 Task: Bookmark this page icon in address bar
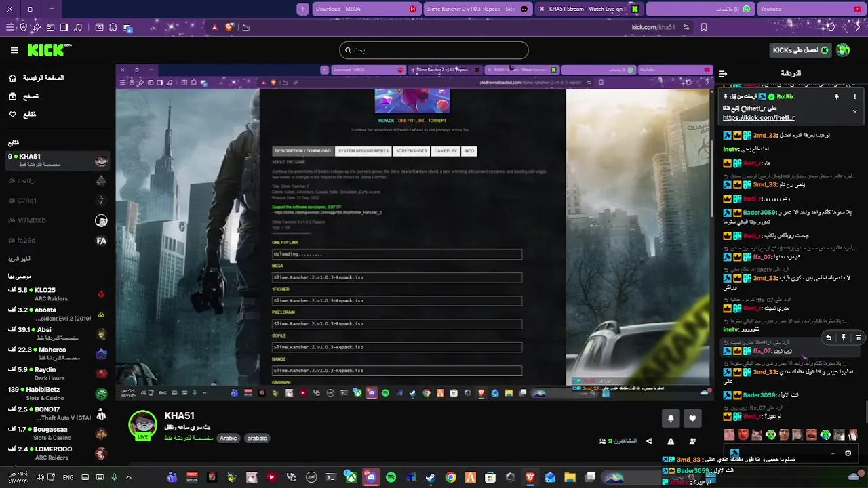coord(704,27)
